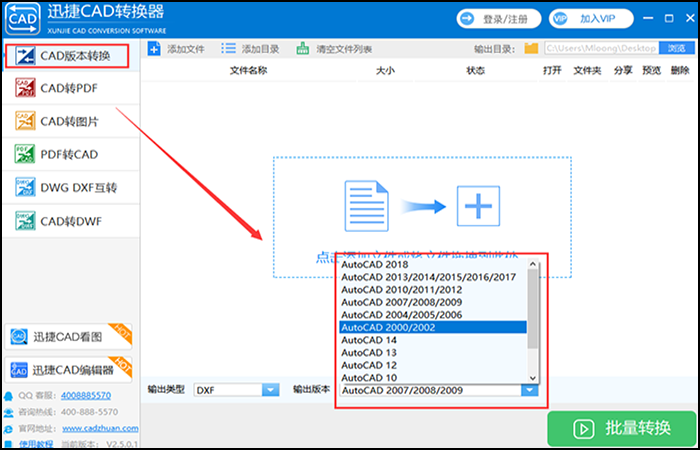Launch 迅捷CAD编辑器 editor
Screen dimensions: 700x450
pyautogui.click(x=68, y=370)
